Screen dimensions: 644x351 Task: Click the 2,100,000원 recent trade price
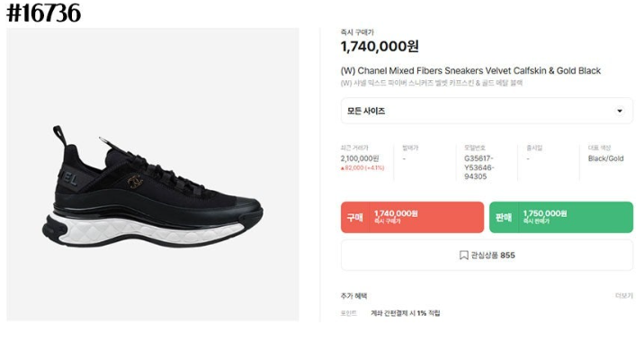[360, 158]
